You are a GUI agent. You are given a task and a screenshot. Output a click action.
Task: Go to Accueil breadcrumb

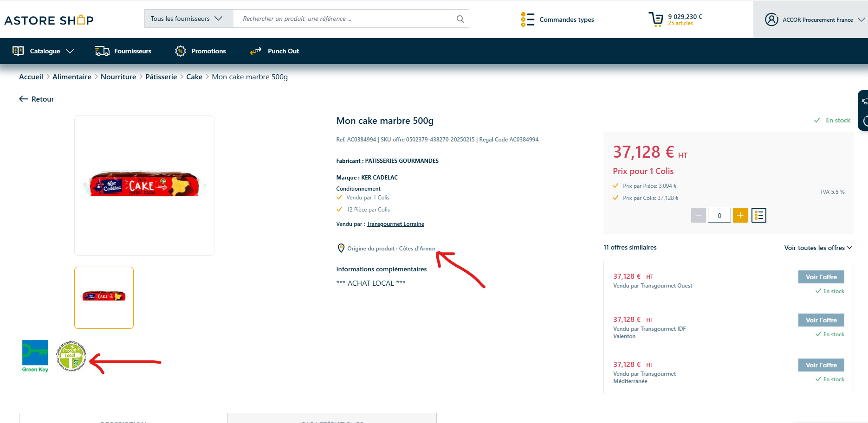(x=31, y=77)
